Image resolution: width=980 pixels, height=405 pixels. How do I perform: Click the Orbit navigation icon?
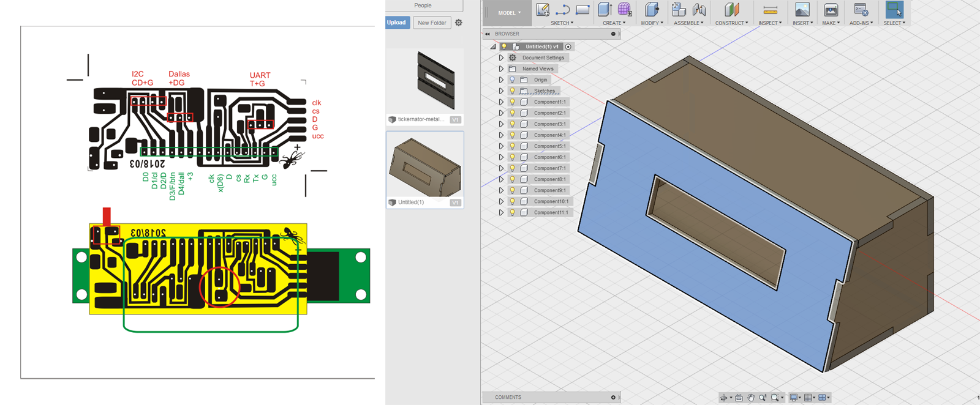point(725,398)
